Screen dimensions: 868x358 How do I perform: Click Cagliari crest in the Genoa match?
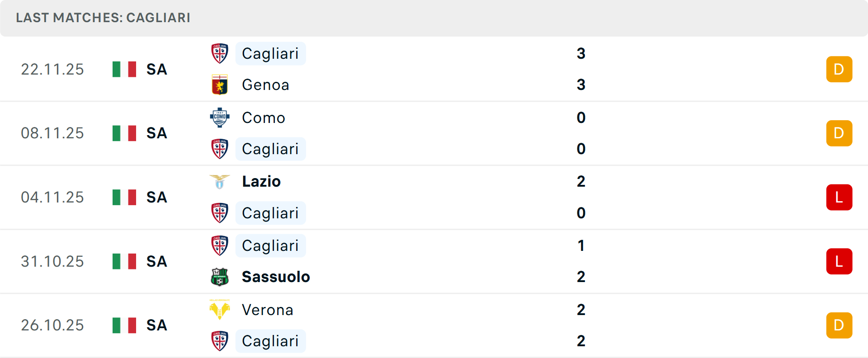[x=220, y=53]
